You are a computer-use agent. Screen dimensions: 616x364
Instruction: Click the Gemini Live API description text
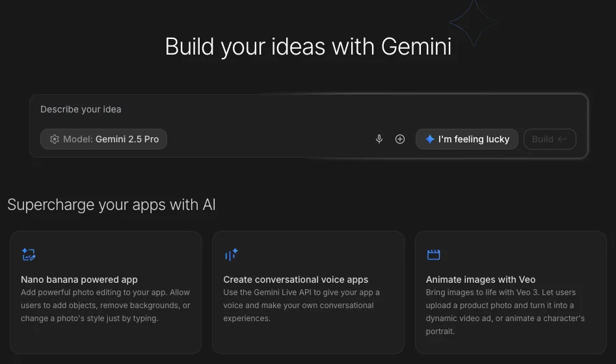301,305
